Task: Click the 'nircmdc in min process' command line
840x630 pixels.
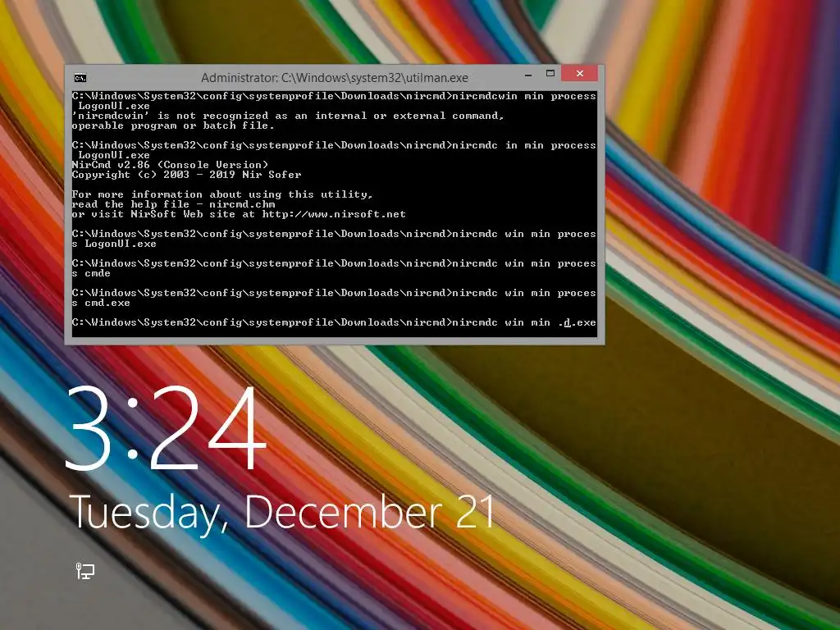Action: (x=524, y=145)
